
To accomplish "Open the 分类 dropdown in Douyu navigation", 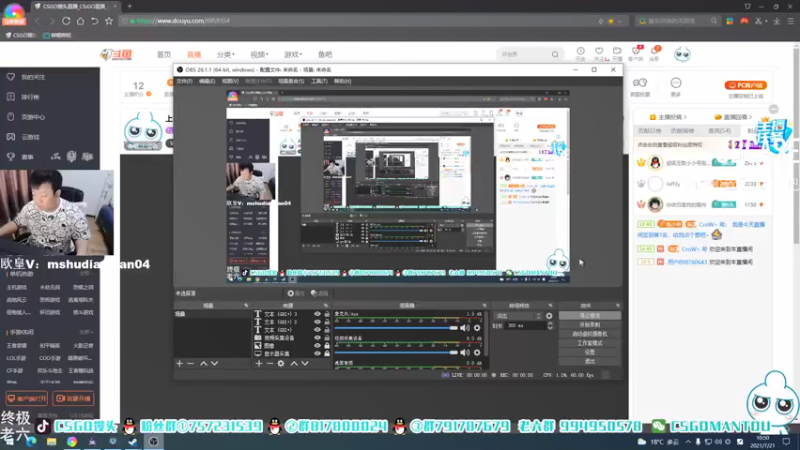I will pos(226,55).
